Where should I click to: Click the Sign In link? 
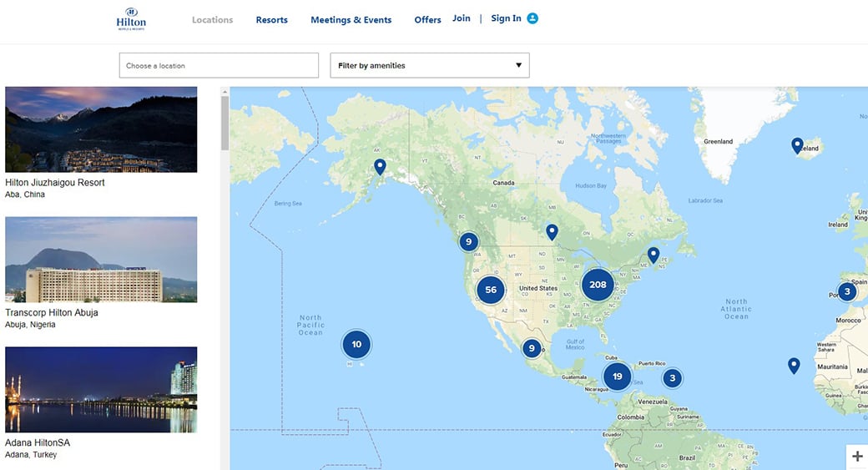click(506, 18)
